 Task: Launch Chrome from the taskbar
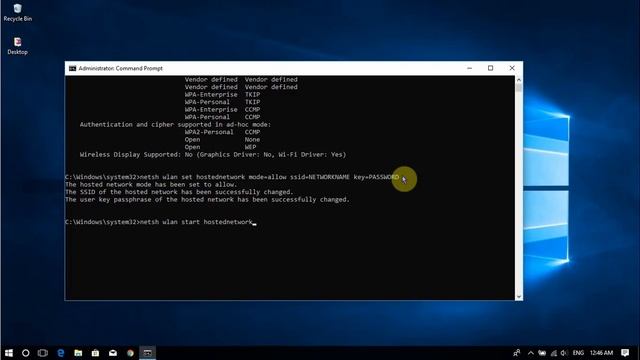130,353
